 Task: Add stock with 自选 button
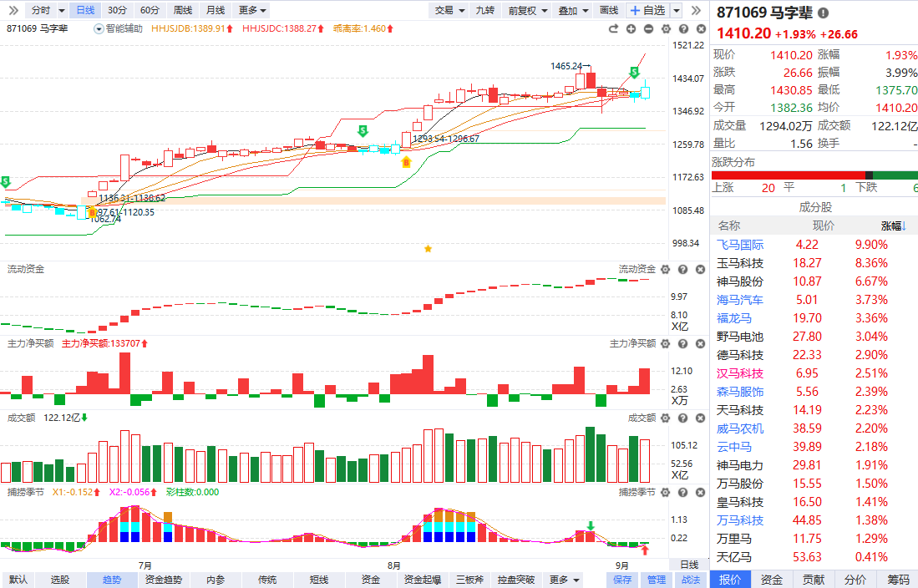point(648,10)
